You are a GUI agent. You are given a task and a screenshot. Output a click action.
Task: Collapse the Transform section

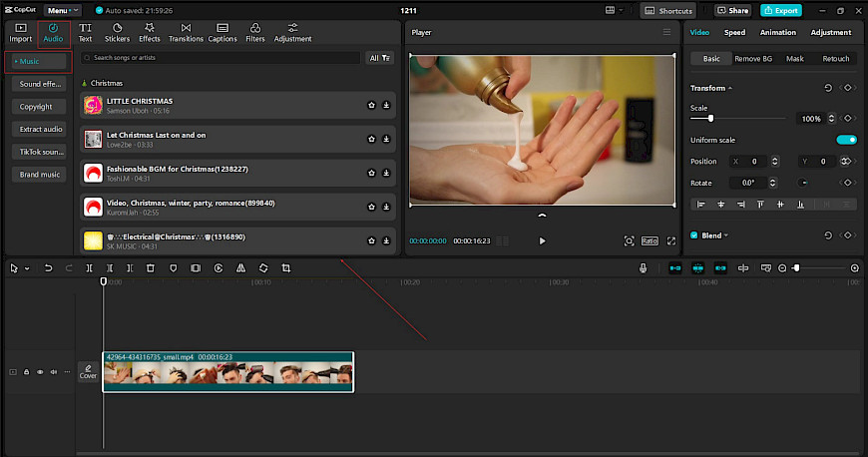tap(730, 88)
